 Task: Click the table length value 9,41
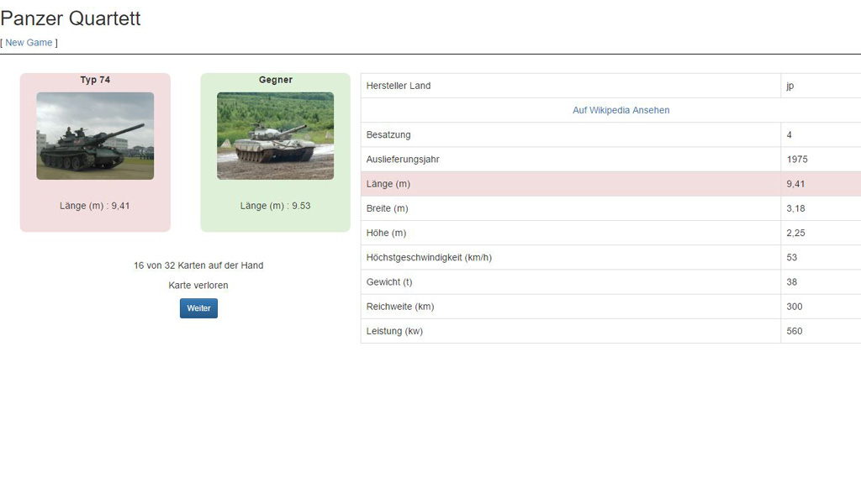[795, 184]
